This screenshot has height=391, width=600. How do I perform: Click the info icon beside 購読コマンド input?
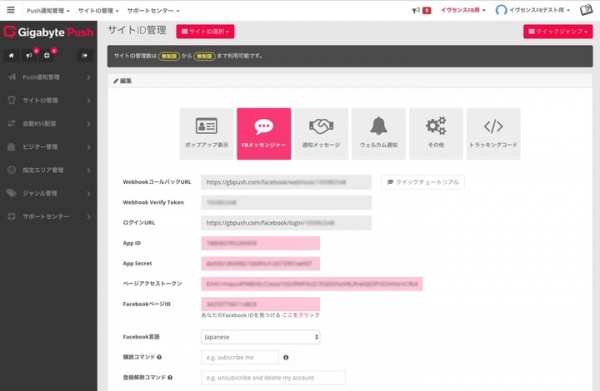pos(286,357)
